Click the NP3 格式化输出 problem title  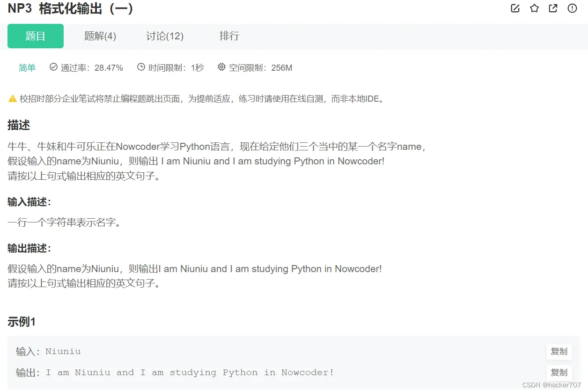[70, 8]
